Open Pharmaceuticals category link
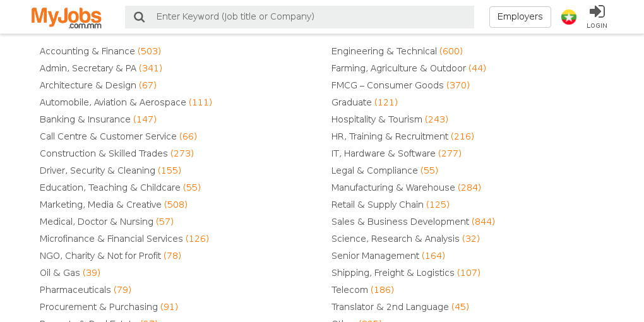Image resolution: width=644 pixels, height=322 pixels. (85, 290)
